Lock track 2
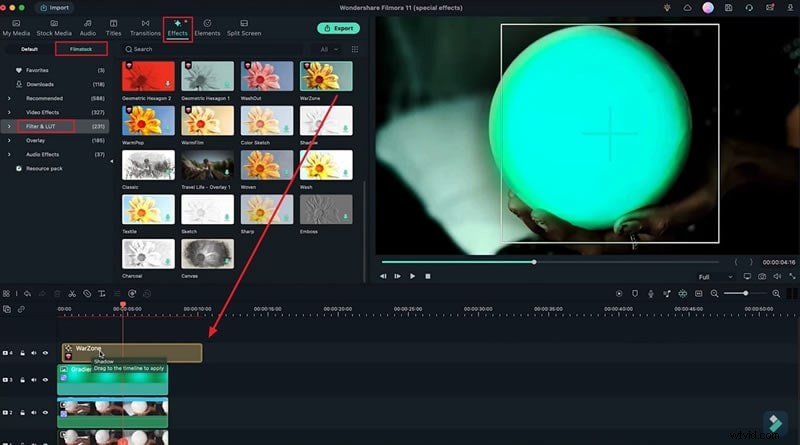Viewport: 800px width, 445px height. [22, 412]
